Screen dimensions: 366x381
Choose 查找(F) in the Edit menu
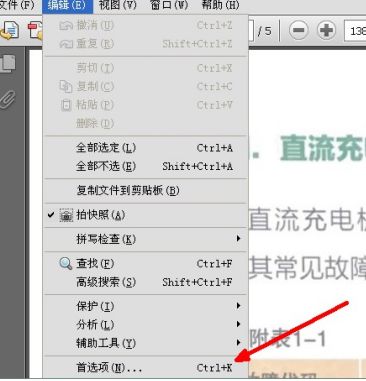(x=146, y=264)
